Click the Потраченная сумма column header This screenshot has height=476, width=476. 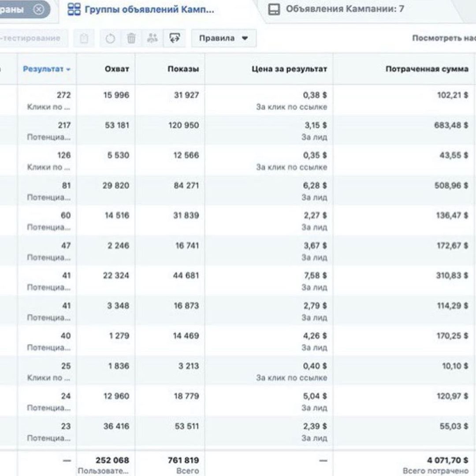click(427, 69)
